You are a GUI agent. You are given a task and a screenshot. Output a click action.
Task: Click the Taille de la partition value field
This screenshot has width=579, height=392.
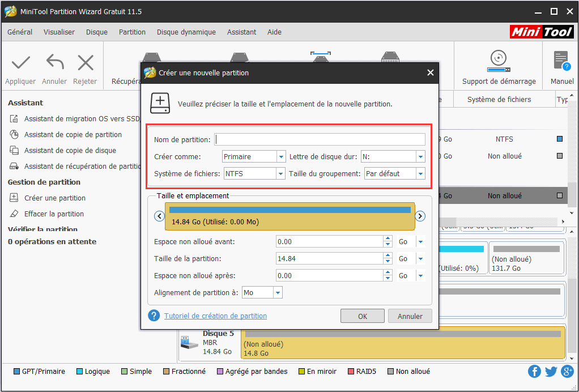(x=330, y=259)
